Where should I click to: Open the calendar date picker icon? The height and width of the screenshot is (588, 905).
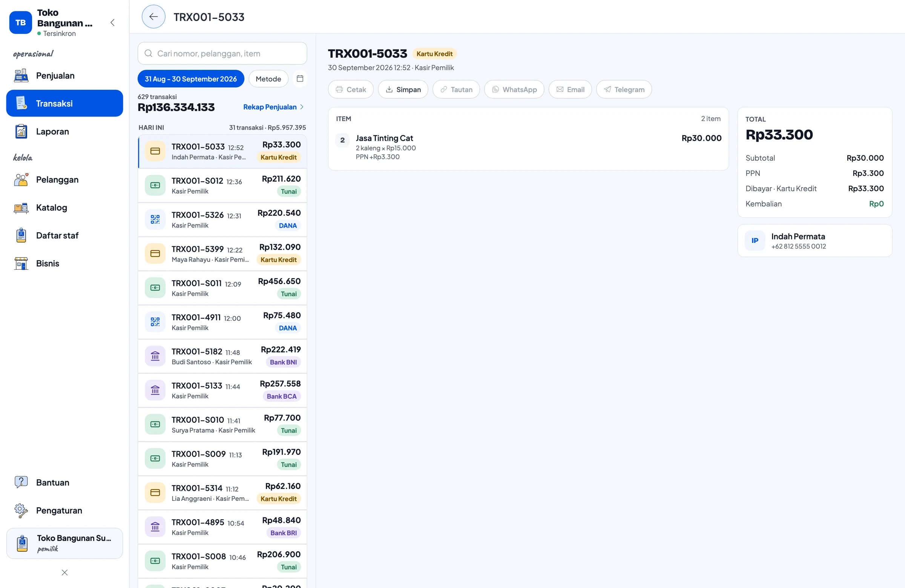pyautogui.click(x=300, y=79)
